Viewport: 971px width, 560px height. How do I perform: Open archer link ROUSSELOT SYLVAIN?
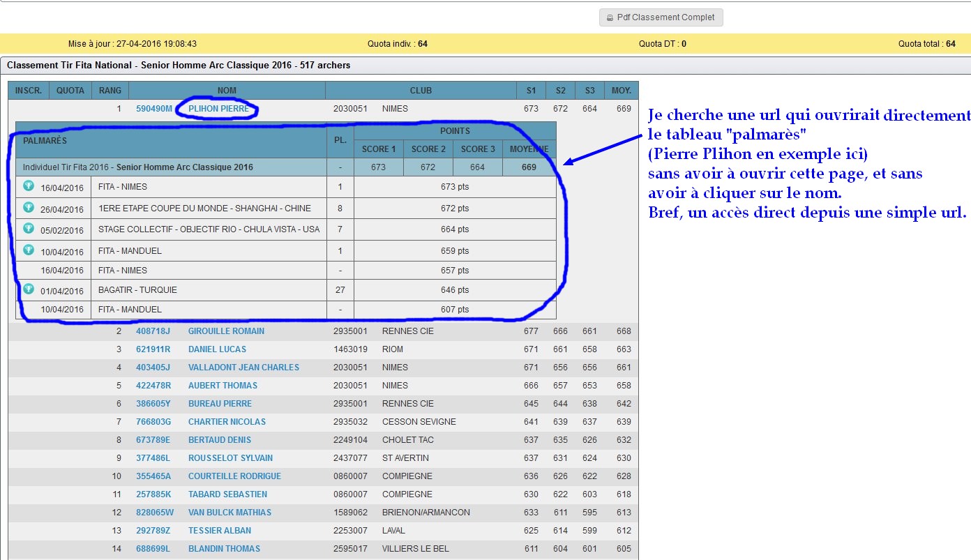[x=230, y=458]
